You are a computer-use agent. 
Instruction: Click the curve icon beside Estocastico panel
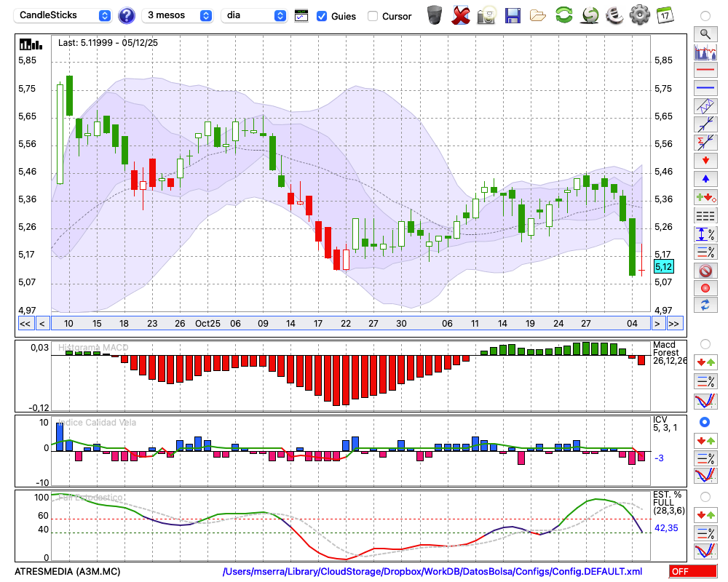pos(705,551)
